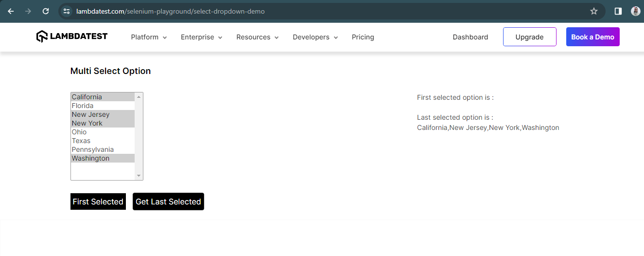This screenshot has height=256, width=644.
Task: Select Ohio in the list
Action: (x=103, y=132)
